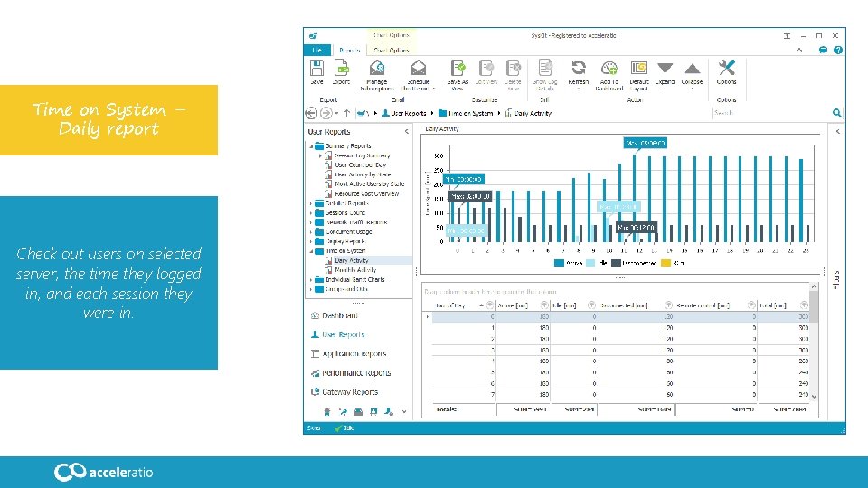
Task: Click the Save As View icon
Action: (458, 68)
